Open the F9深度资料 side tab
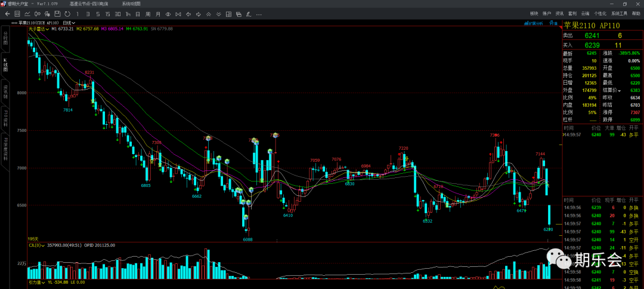The image size is (644, 289). [5, 151]
